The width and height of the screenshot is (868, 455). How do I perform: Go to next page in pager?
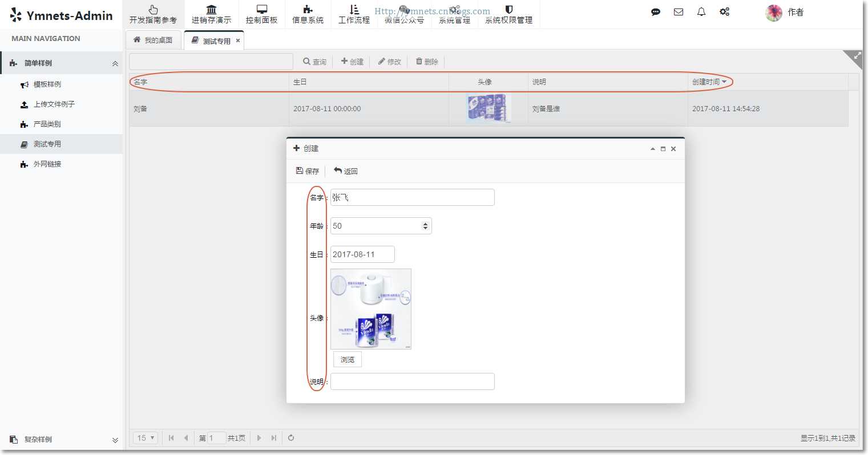pos(259,438)
